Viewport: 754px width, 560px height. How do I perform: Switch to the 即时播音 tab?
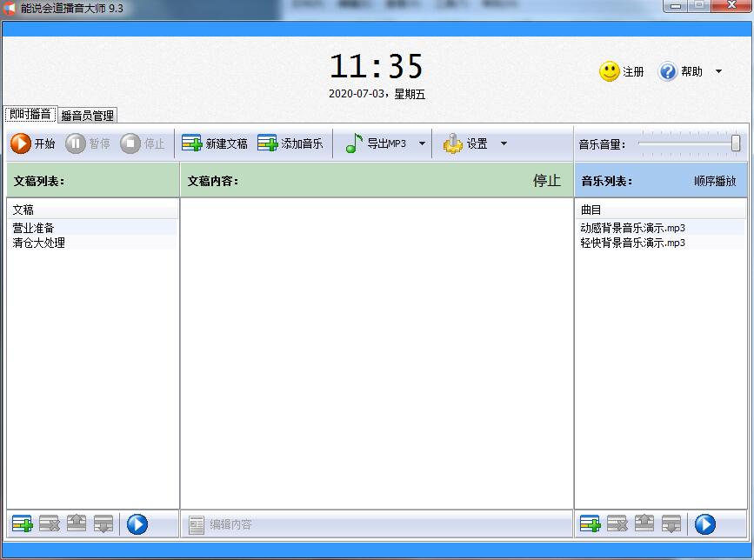pyautogui.click(x=30, y=115)
